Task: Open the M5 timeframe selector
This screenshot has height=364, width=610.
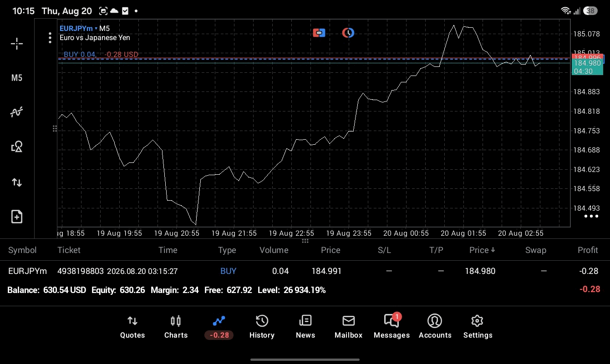Action: [x=17, y=78]
